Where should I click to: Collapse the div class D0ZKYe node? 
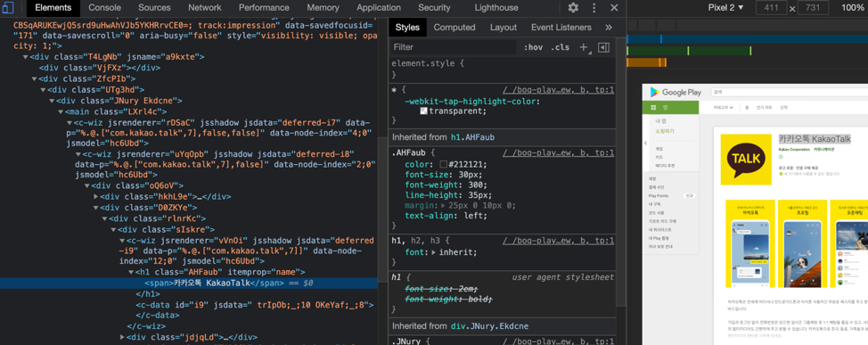(x=96, y=208)
